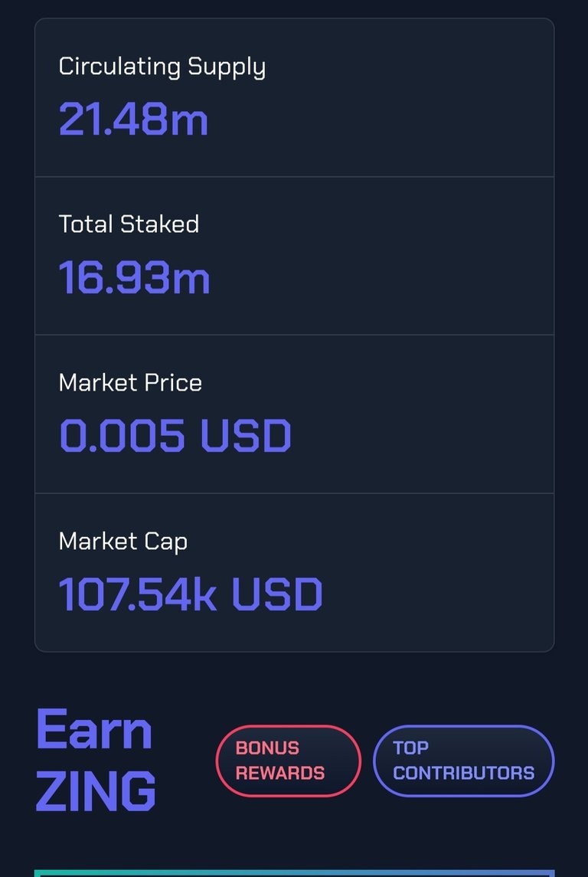Click USD unit next to 107.54k

277,594
